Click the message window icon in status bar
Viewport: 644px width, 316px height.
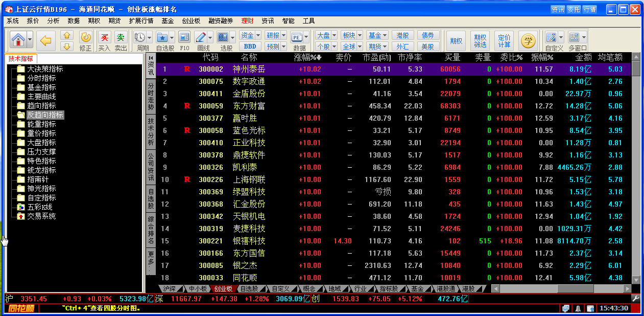pos(566,308)
